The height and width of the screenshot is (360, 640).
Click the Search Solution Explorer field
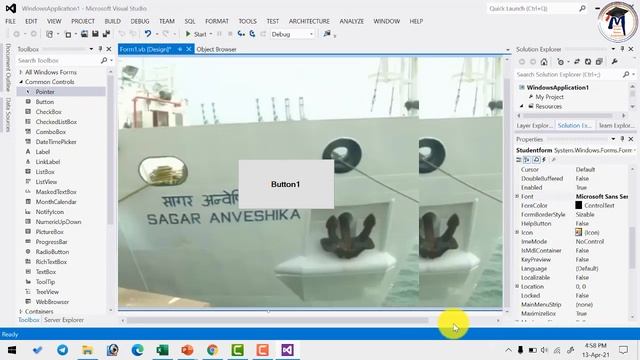(x=568, y=75)
